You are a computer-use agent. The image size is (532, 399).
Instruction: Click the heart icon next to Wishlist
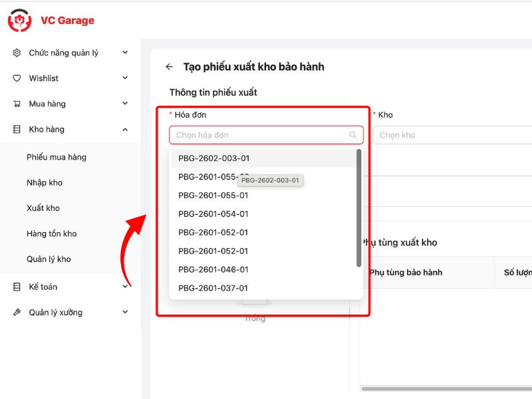[17, 78]
